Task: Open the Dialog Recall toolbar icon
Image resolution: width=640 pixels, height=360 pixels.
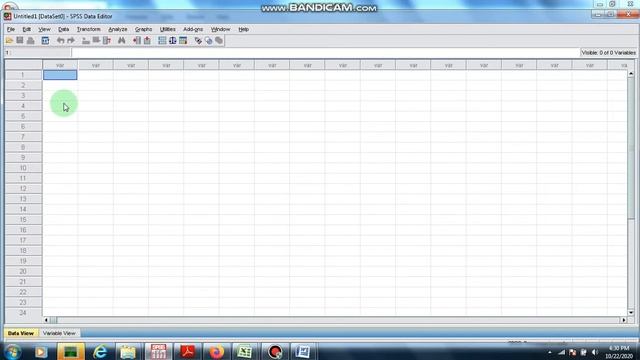Action: [45, 40]
